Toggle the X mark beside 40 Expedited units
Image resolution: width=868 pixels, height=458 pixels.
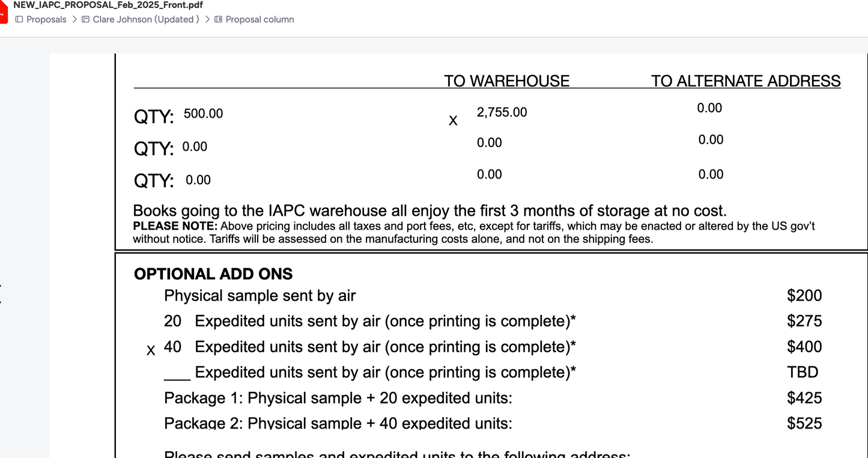[151, 350]
